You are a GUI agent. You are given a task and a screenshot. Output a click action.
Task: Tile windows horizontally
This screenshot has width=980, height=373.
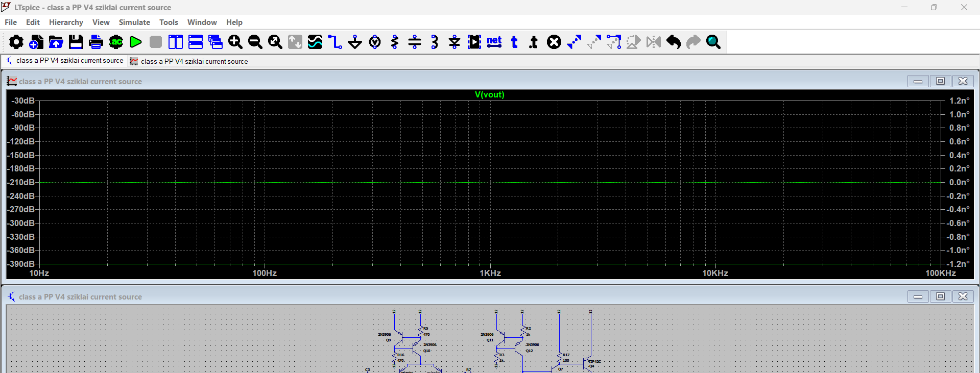click(196, 42)
